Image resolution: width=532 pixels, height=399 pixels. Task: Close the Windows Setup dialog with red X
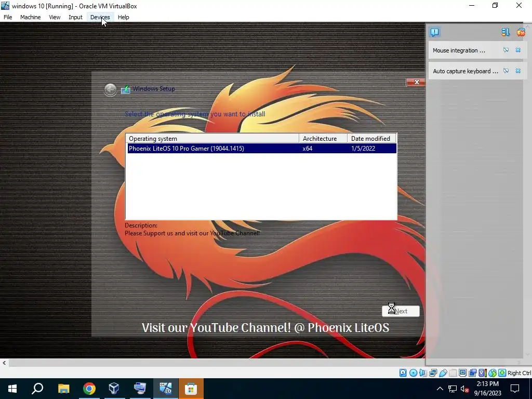pyautogui.click(x=416, y=82)
